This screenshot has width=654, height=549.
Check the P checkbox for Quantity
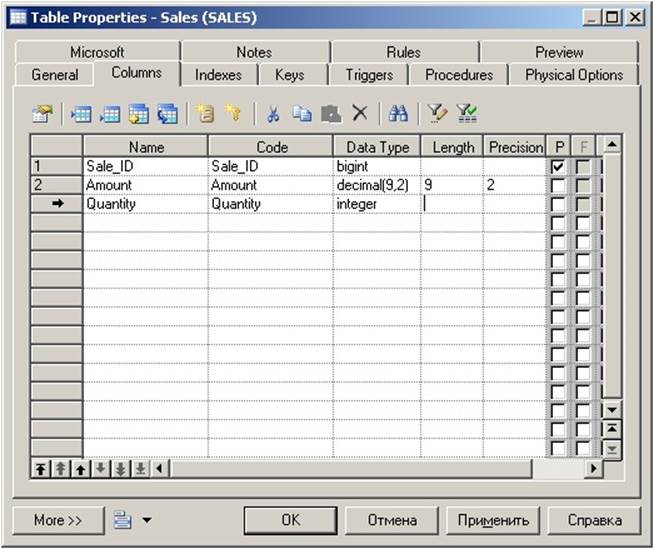tap(558, 204)
